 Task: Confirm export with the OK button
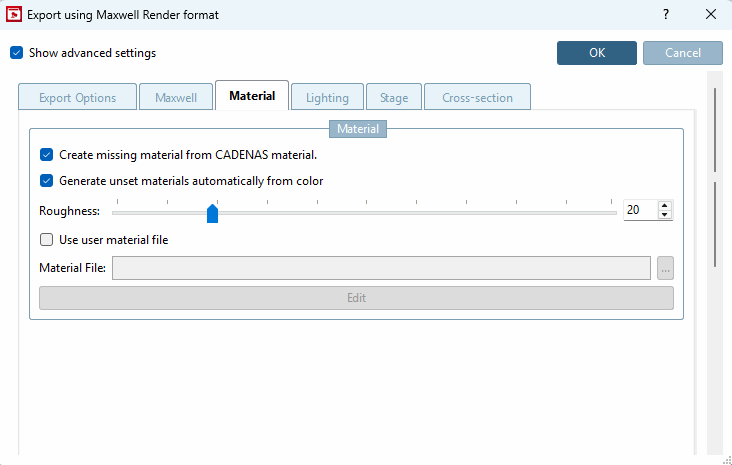click(x=597, y=53)
